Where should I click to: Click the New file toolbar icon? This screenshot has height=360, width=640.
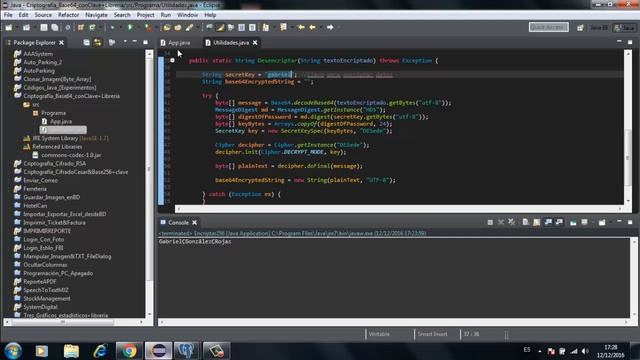[9, 27]
